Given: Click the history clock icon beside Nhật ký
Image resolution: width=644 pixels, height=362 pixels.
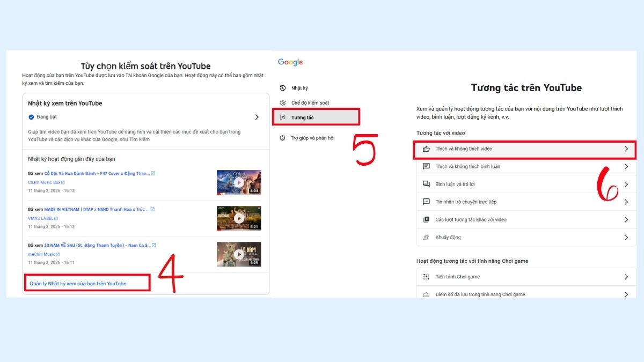Looking at the screenshot, I should pyautogui.click(x=282, y=87).
